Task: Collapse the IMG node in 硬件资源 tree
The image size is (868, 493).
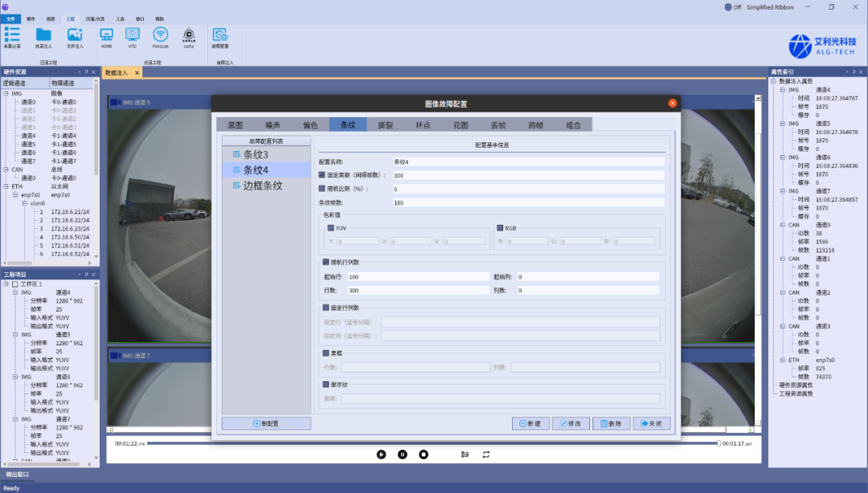Action: (x=6, y=93)
